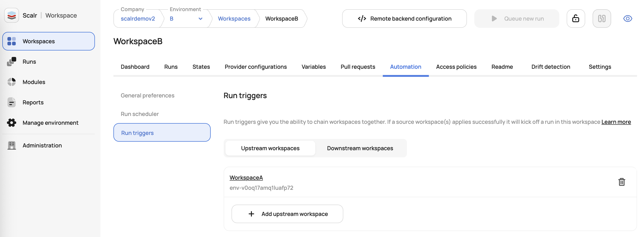Open Remote backend configuration

tap(404, 19)
